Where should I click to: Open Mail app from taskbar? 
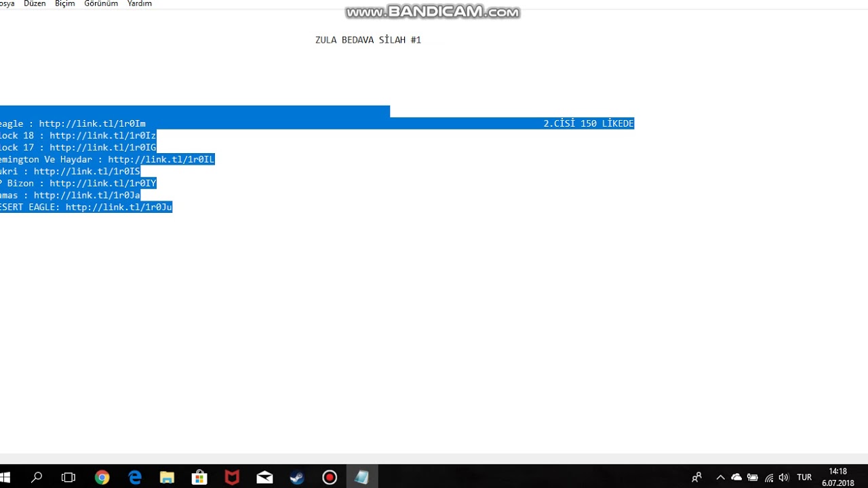[264, 477]
